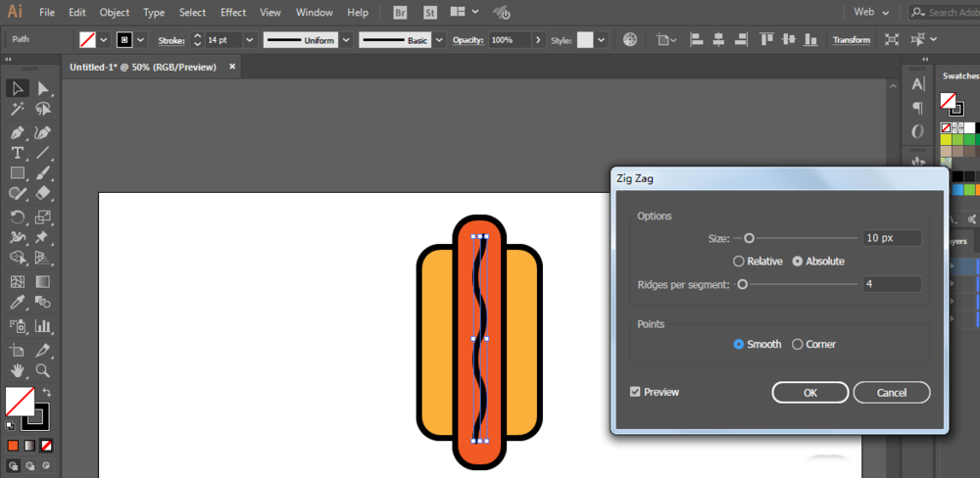Select the Hand tool
980x478 pixels.
click(18, 370)
